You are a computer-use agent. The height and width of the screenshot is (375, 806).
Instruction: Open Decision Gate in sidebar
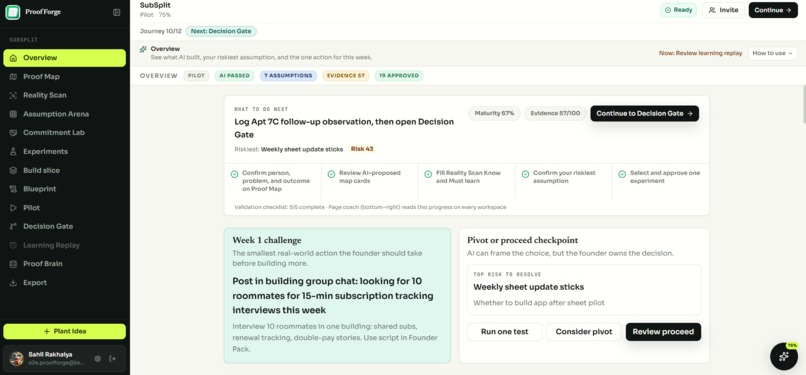tap(64, 227)
